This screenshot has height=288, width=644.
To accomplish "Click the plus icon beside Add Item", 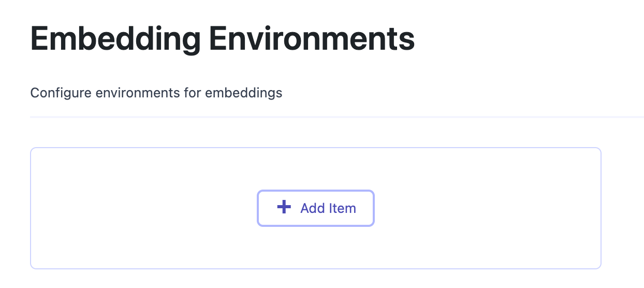I will pyautogui.click(x=284, y=208).
